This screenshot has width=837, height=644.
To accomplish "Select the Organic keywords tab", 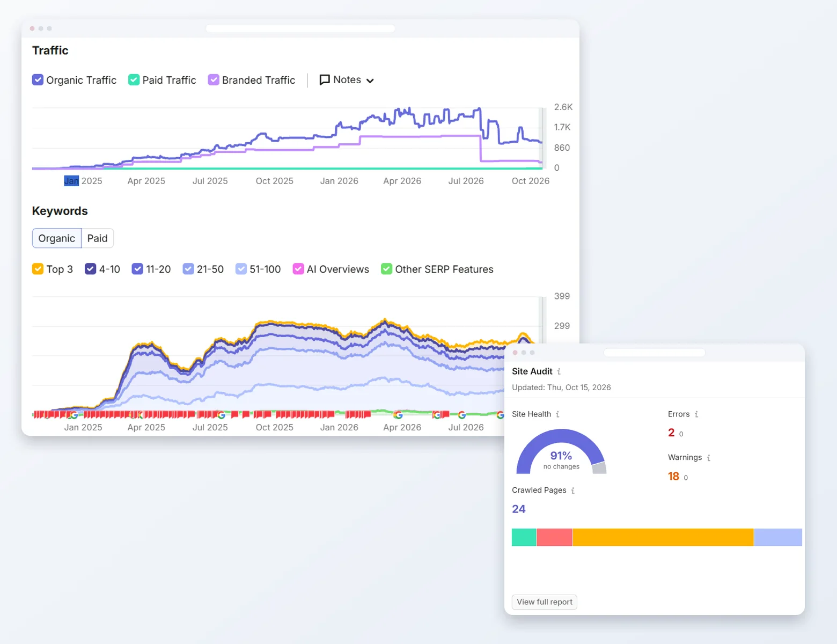I will tap(57, 238).
